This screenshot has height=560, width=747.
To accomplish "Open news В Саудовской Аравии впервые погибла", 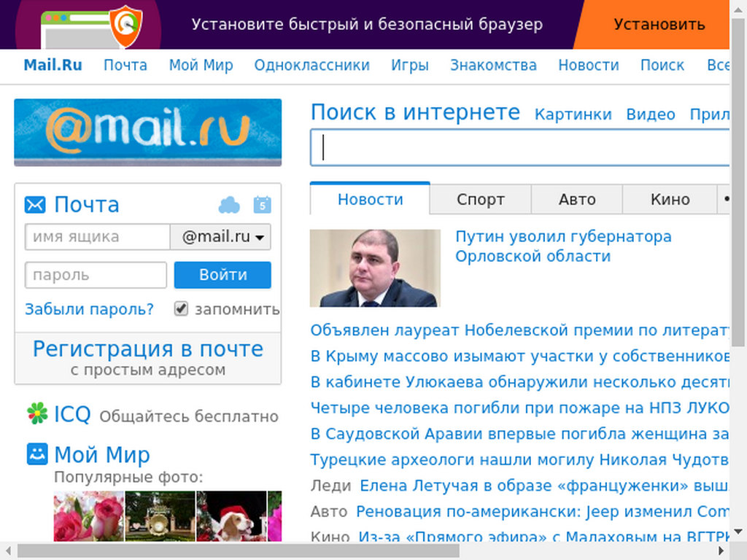I will click(x=519, y=434).
